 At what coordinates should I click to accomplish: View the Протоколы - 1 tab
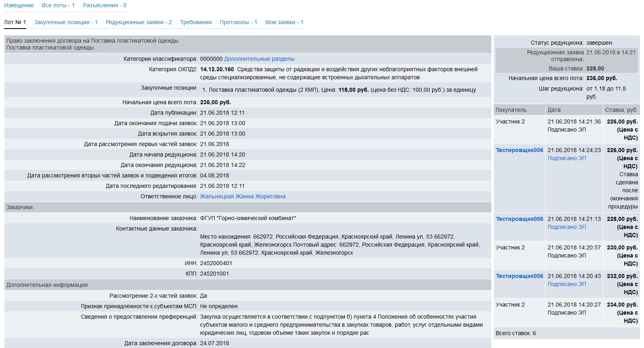(x=238, y=22)
